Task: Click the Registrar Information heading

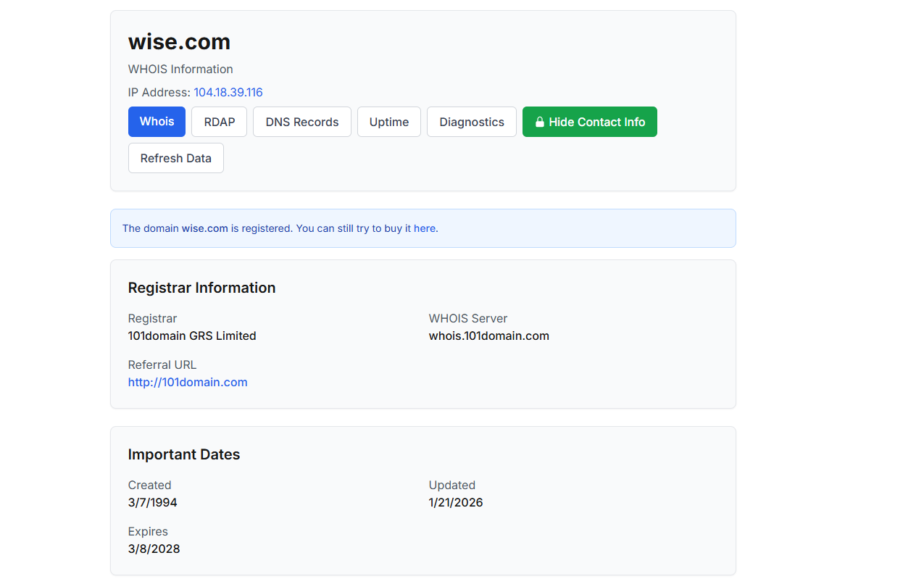Action: [201, 288]
